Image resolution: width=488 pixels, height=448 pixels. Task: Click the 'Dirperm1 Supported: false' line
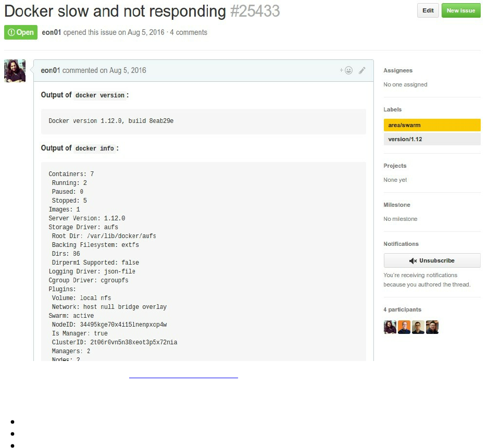click(95, 263)
